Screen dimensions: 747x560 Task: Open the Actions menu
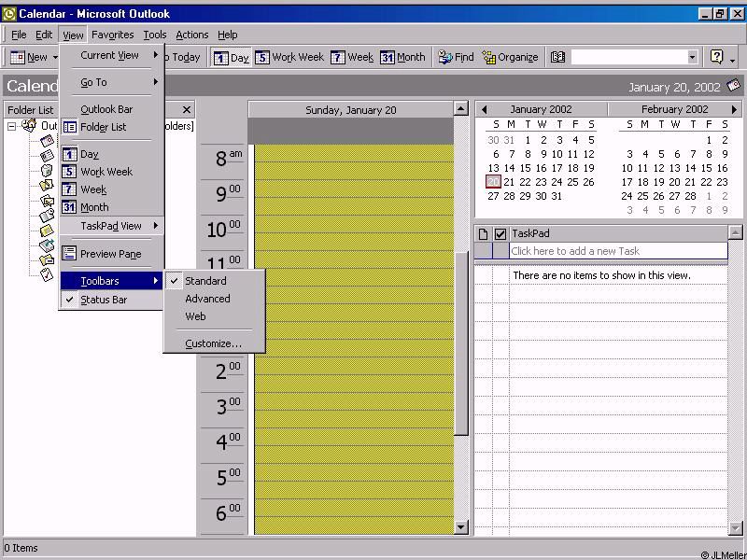(192, 35)
